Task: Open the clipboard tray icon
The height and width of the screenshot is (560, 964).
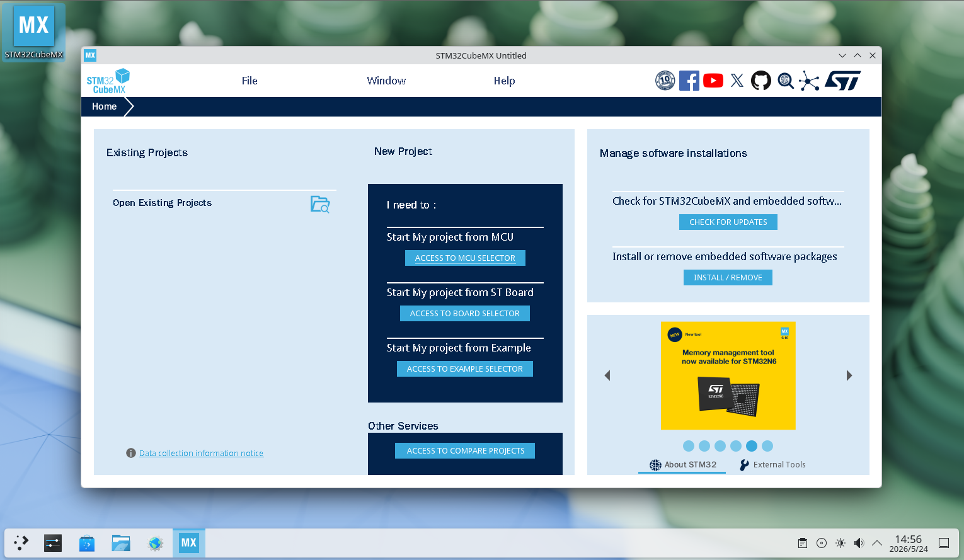Action: click(803, 543)
